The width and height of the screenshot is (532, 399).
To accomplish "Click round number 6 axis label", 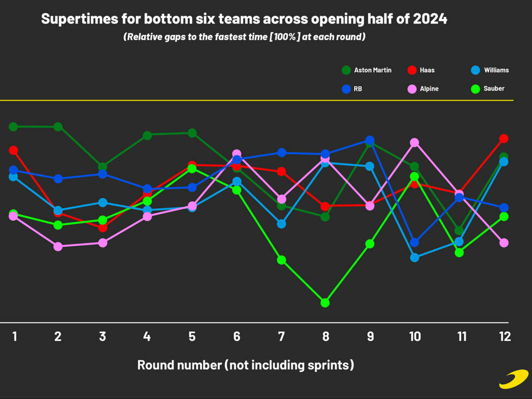I will click(x=237, y=336).
